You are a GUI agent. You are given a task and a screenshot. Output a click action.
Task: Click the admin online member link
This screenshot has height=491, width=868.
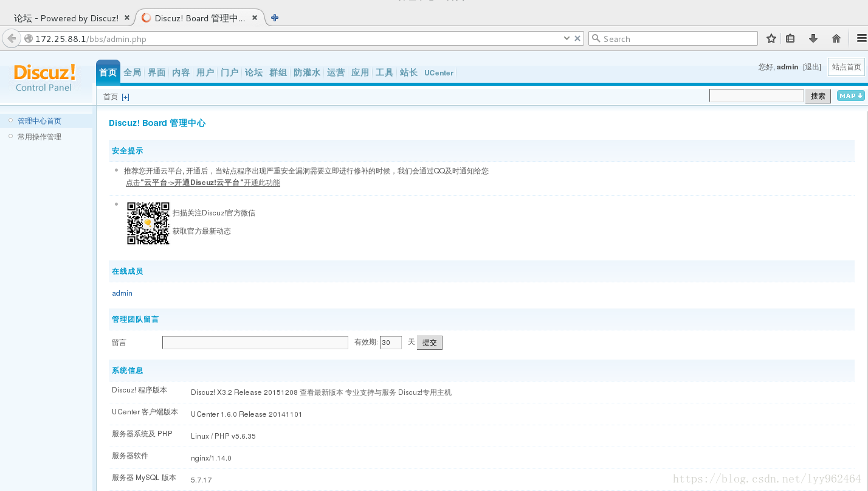(122, 293)
